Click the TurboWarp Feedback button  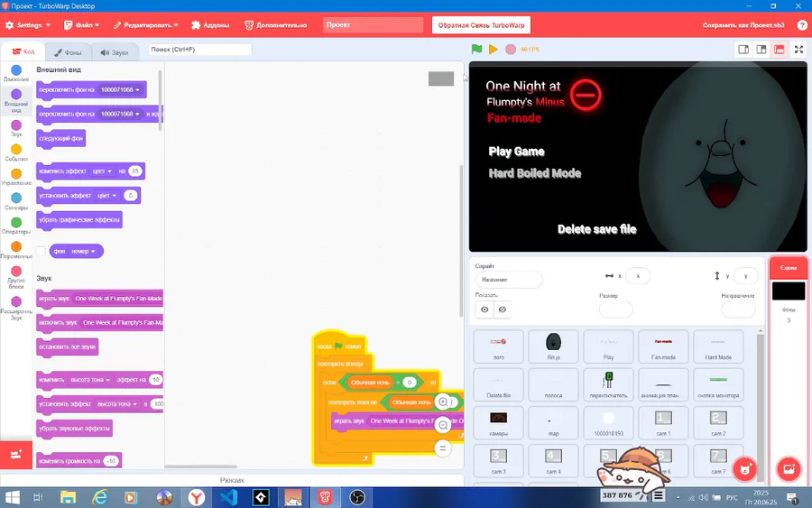pyautogui.click(x=481, y=25)
